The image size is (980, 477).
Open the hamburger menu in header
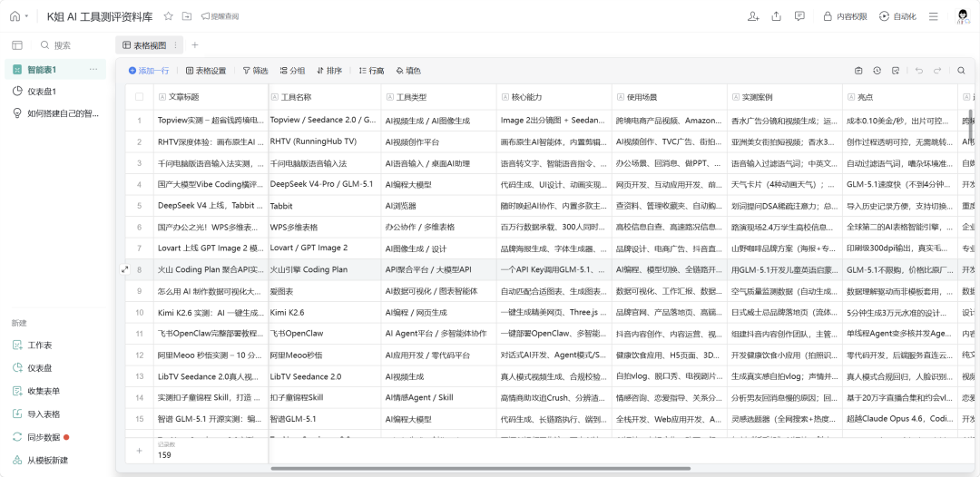click(x=933, y=16)
